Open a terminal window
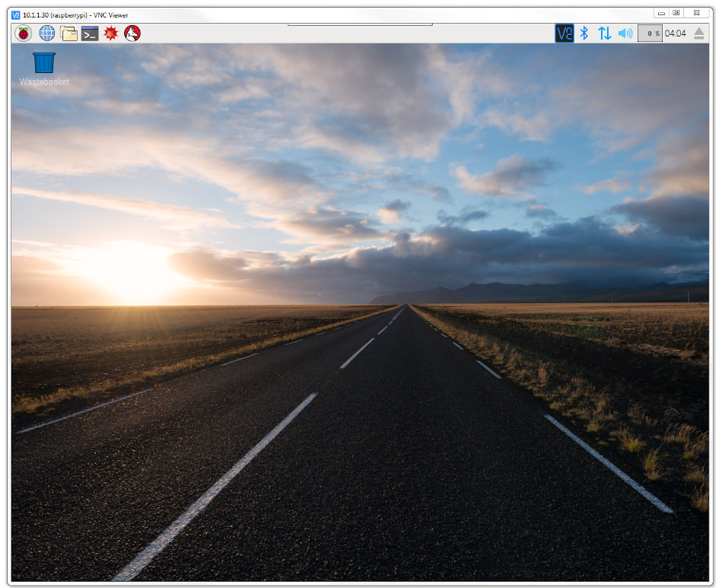The width and height of the screenshot is (716, 588). [x=89, y=34]
